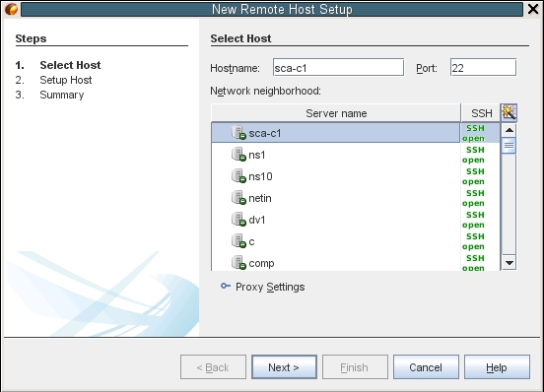
Task: Click the server icon next to comp
Action: point(238,263)
